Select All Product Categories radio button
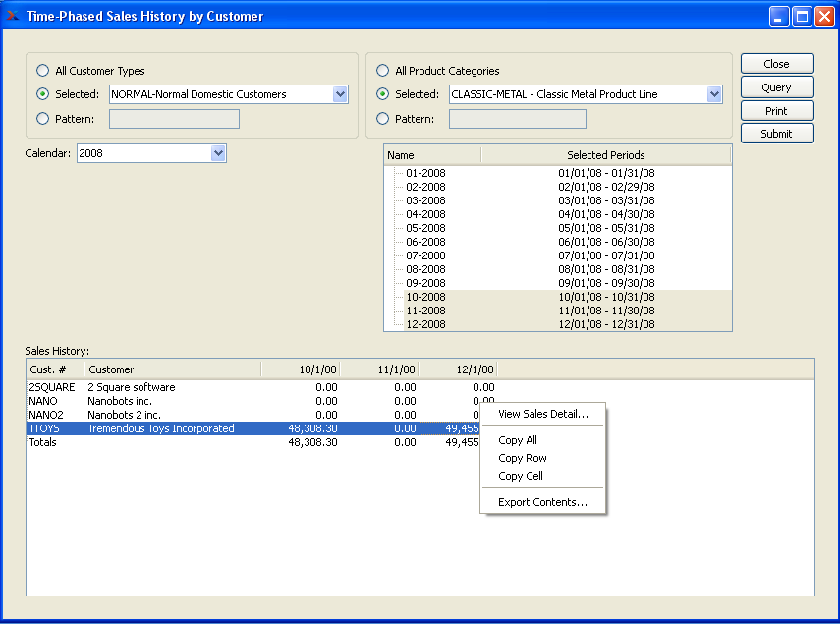Image resolution: width=840 pixels, height=624 pixels. [382, 71]
